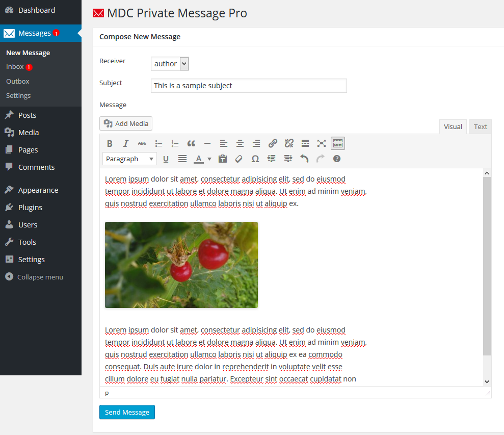504x435 pixels.
Task: Open the Receiver author dropdown
Action: pos(170,64)
